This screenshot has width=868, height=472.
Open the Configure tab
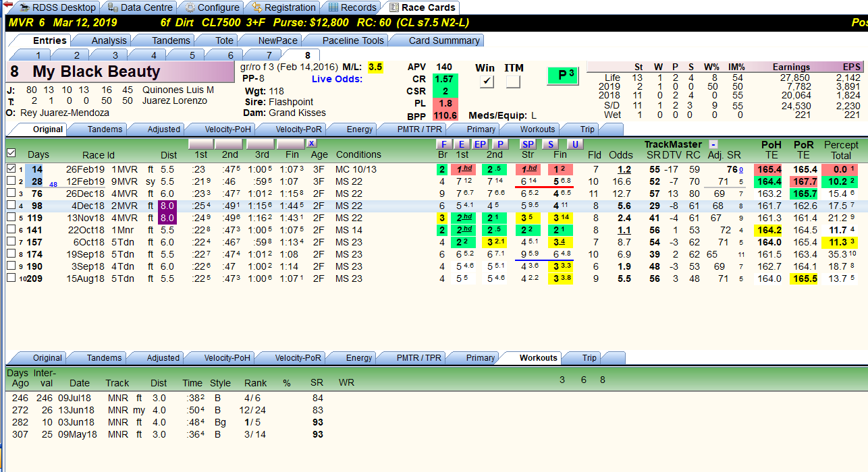pos(212,7)
